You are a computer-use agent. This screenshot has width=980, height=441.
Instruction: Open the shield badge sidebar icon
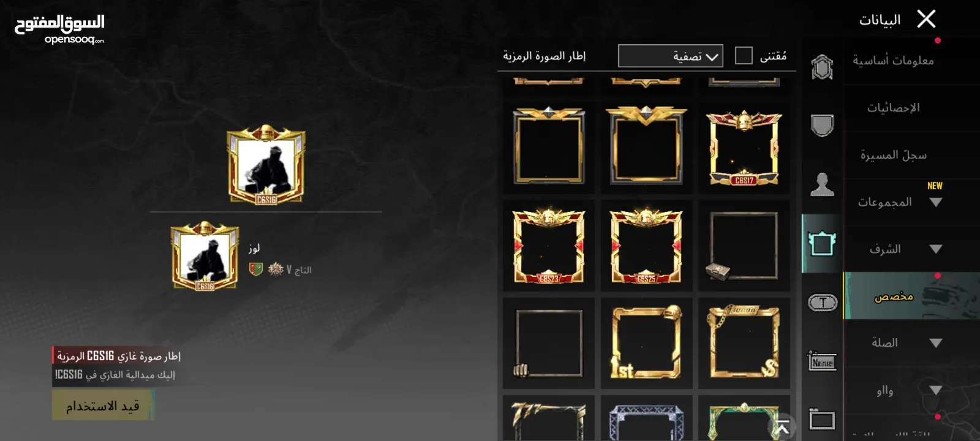click(x=822, y=126)
